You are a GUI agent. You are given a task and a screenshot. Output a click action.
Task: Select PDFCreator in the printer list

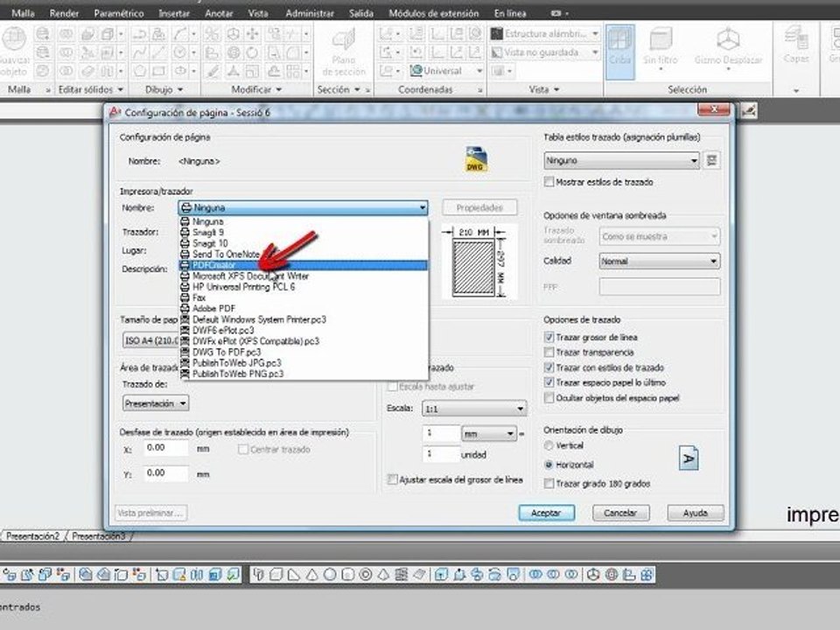click(304, 265)
